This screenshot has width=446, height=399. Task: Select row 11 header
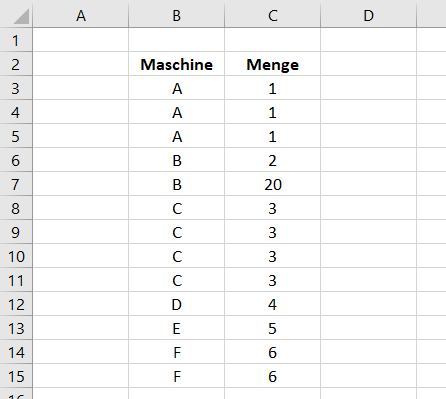tap(16, 280)
